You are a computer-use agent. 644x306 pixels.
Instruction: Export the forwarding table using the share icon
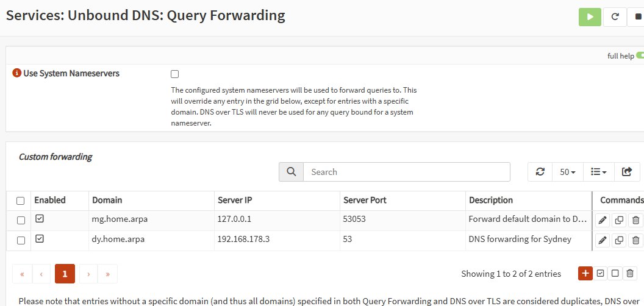[x=627, y=172]
